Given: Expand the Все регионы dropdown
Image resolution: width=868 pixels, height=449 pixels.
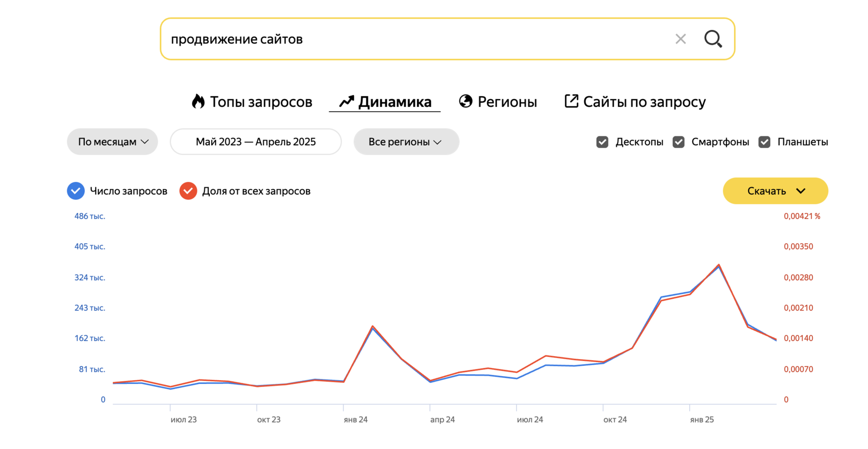Looking at the screenshot, I should click(x=406, y=142).
